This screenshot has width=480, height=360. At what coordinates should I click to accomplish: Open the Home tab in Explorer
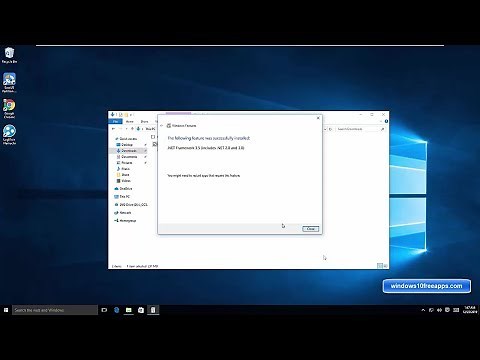click(130, 121)
